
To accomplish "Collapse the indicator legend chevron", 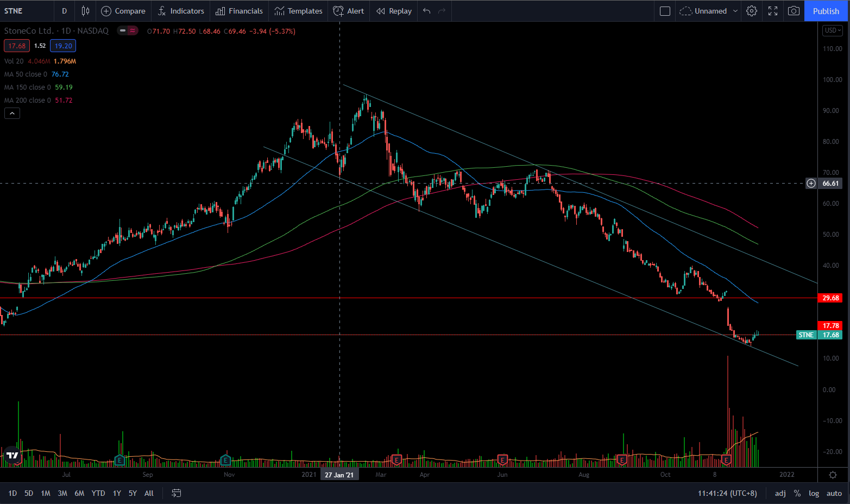I will click(x=12, y=113).
